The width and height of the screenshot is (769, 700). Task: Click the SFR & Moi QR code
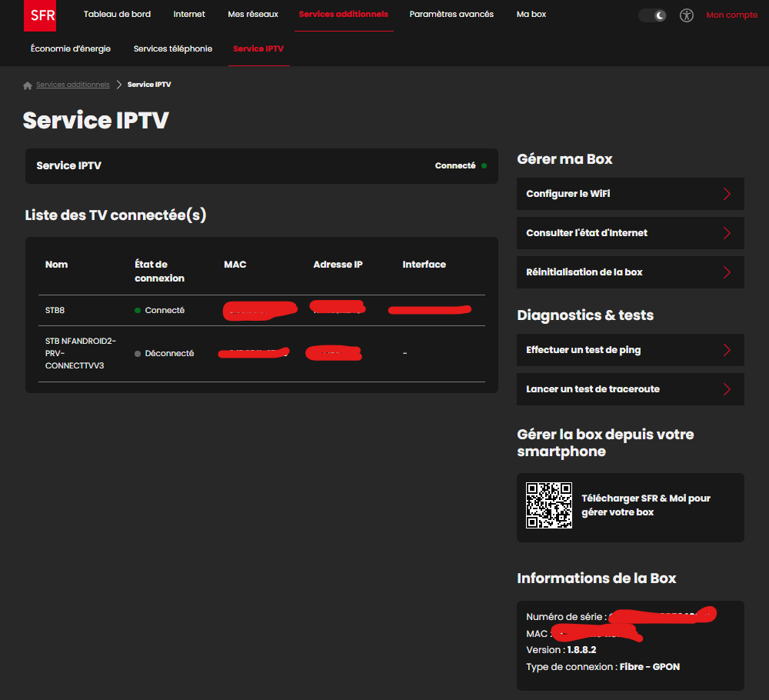click(x=548, y=505)
